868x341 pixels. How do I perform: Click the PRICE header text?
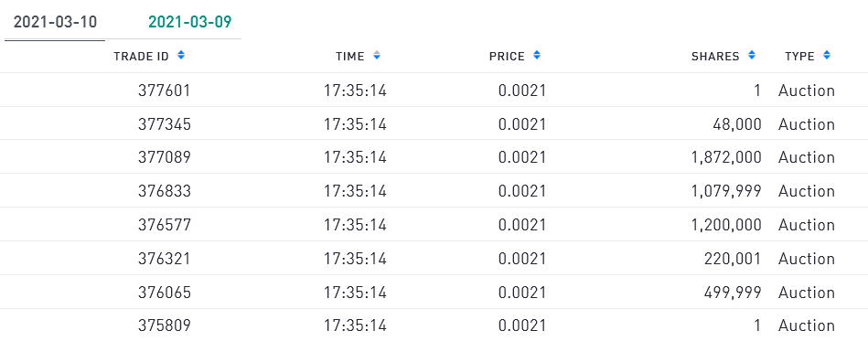tap(507, 57)
